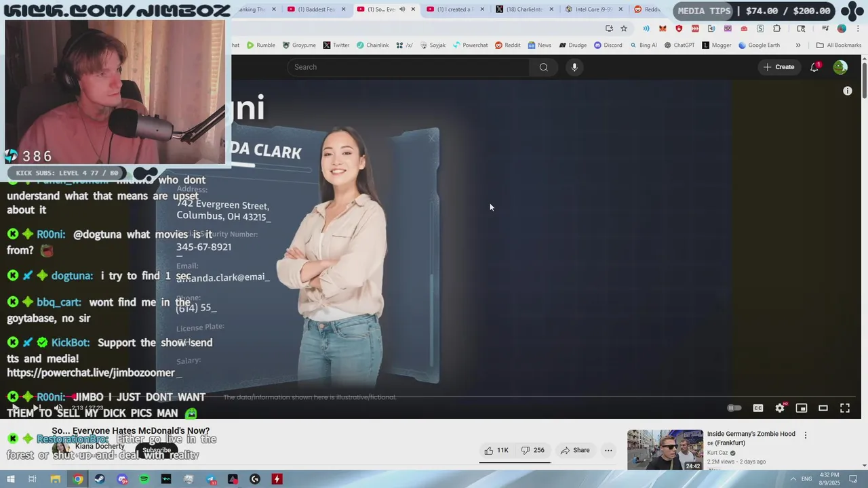Open Task View on the taskbar

pyautogui.click(x=33, y=479)
